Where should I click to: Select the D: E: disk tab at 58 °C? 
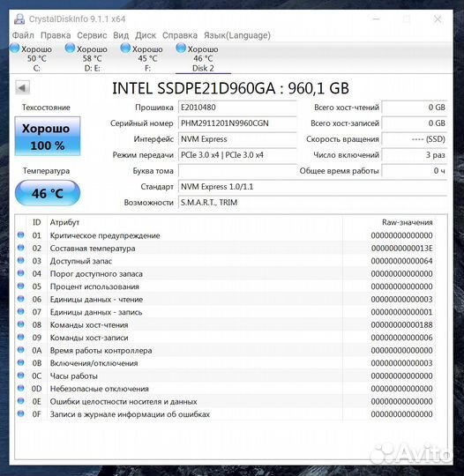coord(92,58)
